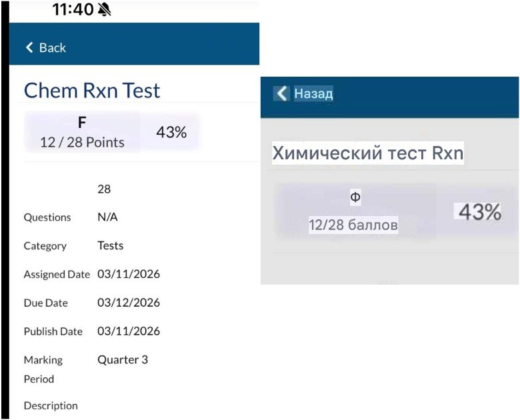Tap the 43% value beside 12/28 баллов

(480, 212)
